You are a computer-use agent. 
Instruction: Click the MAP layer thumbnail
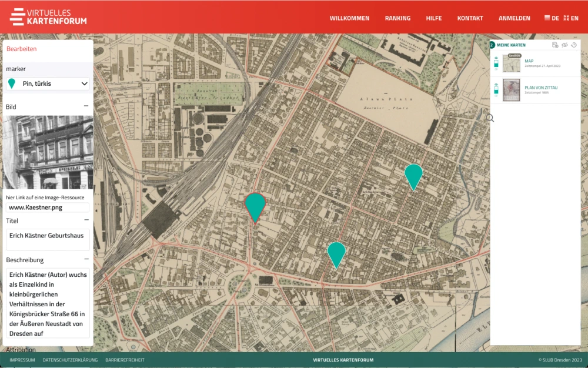pos(512,64)
